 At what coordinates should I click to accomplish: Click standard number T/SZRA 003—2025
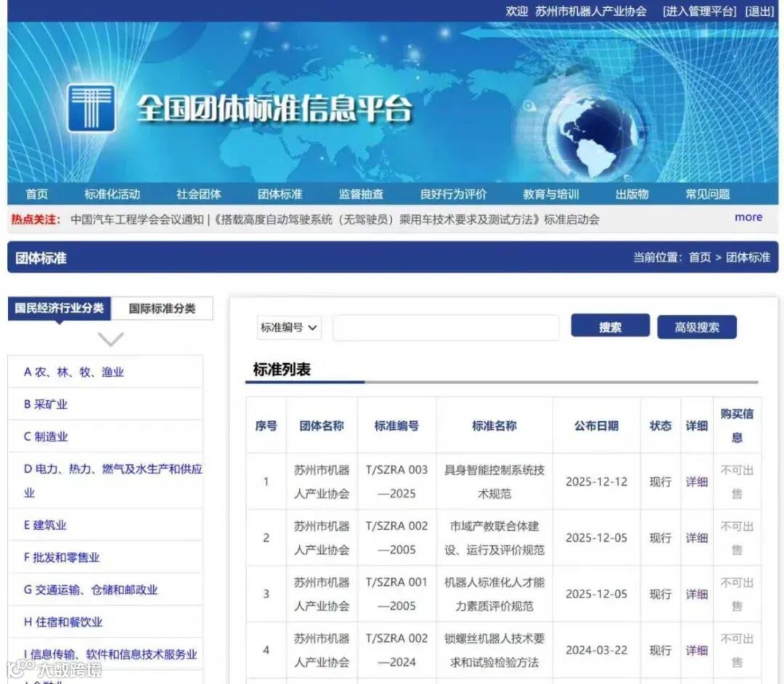pos(396,481)
